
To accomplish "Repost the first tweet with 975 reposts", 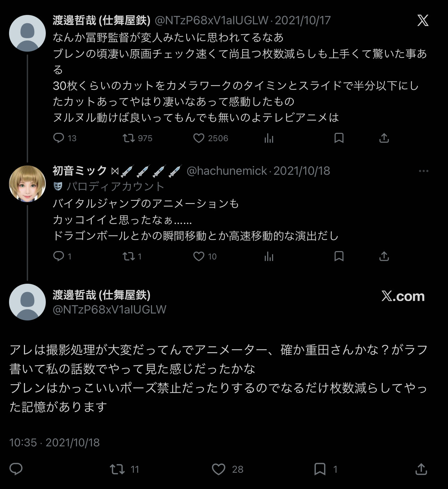I will pyautogui.click(x=129, y=138).
